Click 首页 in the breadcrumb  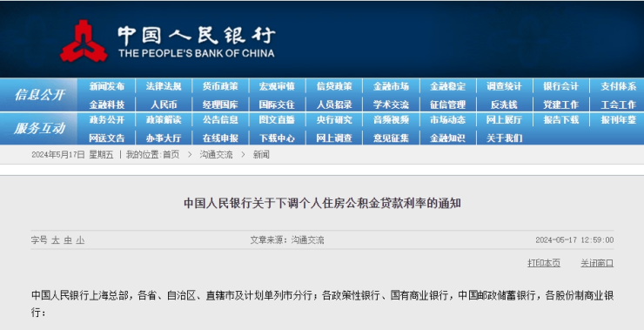pos(171,155)
